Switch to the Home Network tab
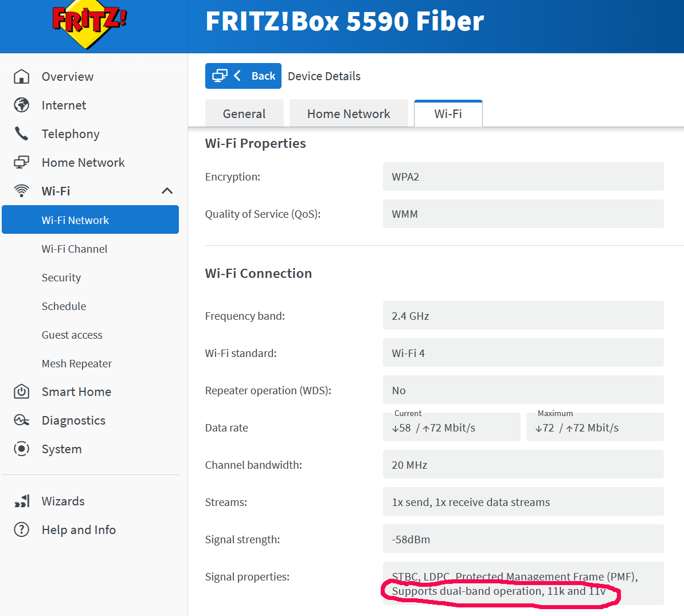684x616 pixels. click(349, 114)
